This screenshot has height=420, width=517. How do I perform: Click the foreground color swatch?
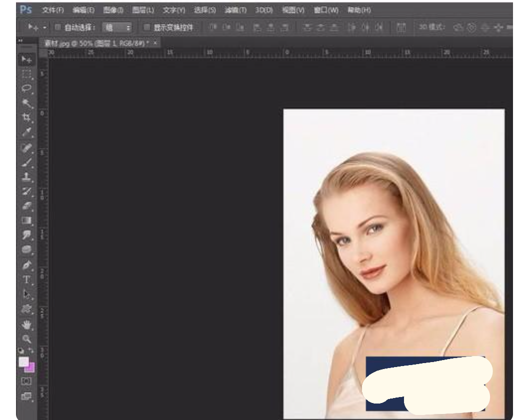(23, 362)
